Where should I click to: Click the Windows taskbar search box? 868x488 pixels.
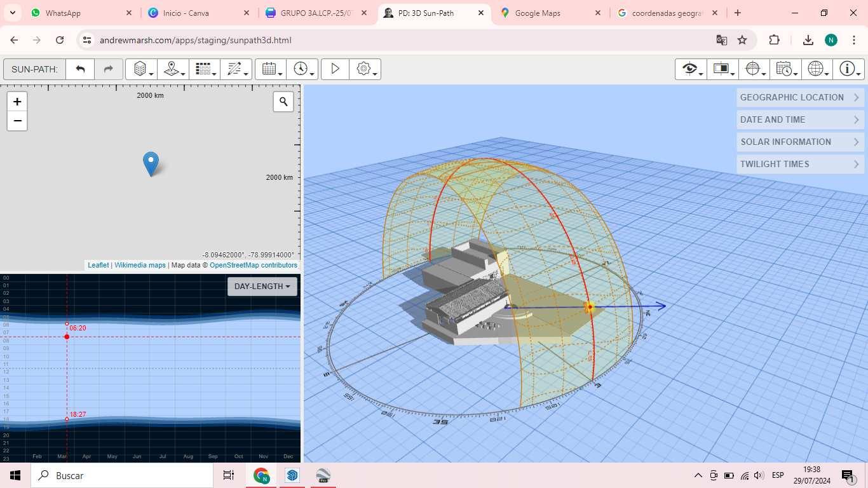[x=122, y=475]
